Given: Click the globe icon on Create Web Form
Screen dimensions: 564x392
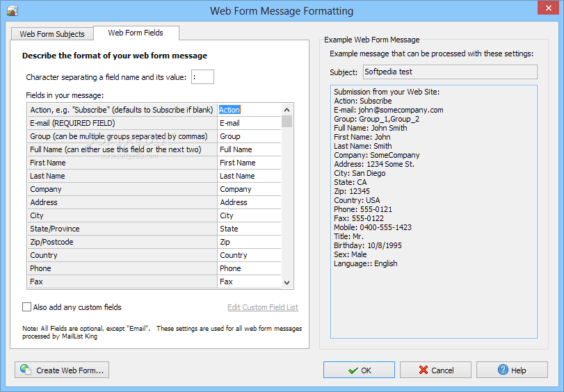Looking at the screenshot, I should tap(26, 369).
